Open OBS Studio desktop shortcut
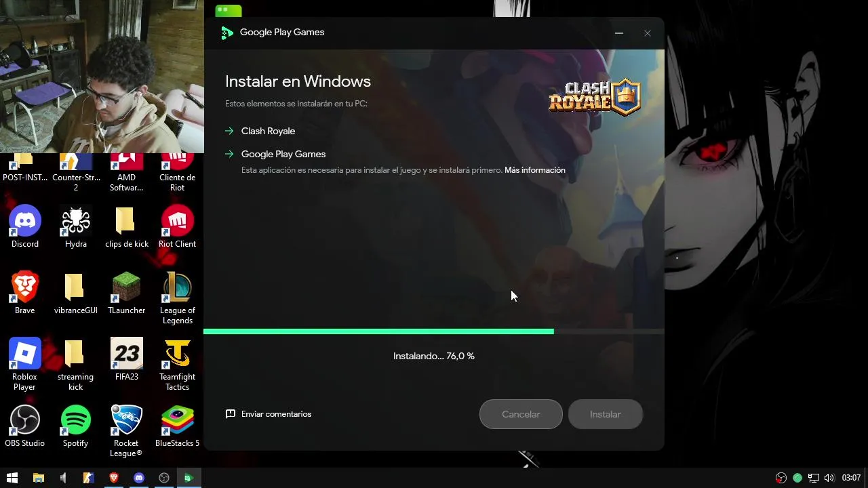This screenshot has height=488, width=868. pos(25,426)
